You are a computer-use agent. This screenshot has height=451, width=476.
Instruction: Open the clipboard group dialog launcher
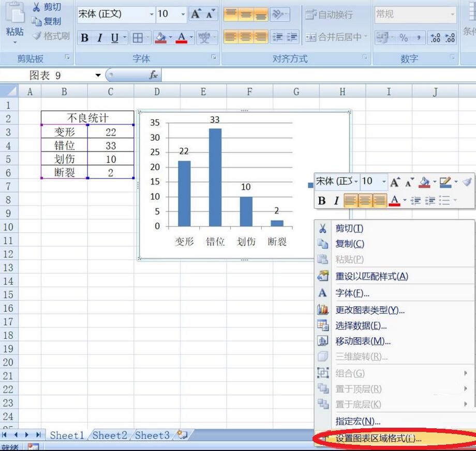[67, 57]
